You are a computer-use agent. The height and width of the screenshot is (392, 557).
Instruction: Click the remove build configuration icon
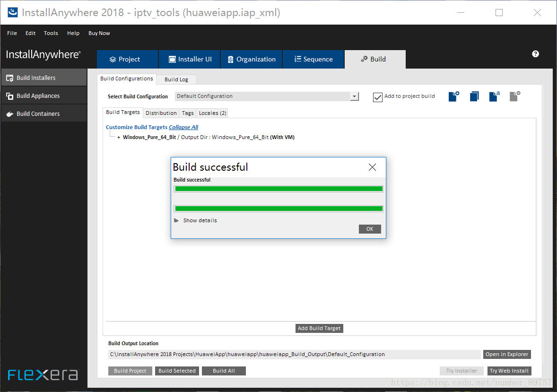515,96
